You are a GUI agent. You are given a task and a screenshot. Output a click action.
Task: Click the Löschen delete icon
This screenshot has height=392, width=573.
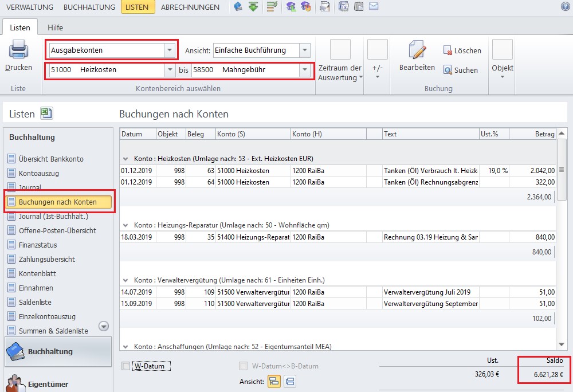point(448,51)
